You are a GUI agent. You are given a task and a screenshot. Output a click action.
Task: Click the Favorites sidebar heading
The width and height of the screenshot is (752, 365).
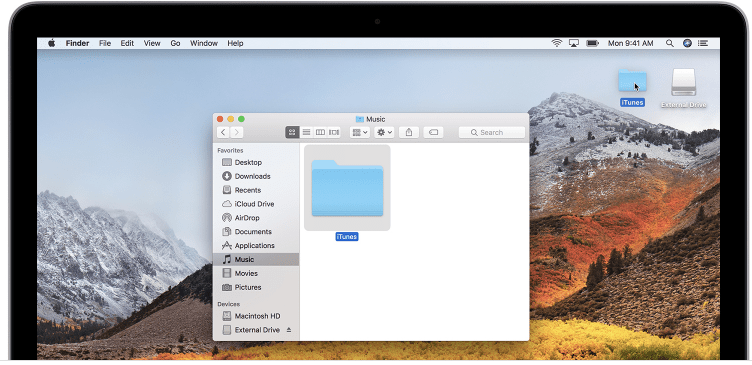click(230, 151)
